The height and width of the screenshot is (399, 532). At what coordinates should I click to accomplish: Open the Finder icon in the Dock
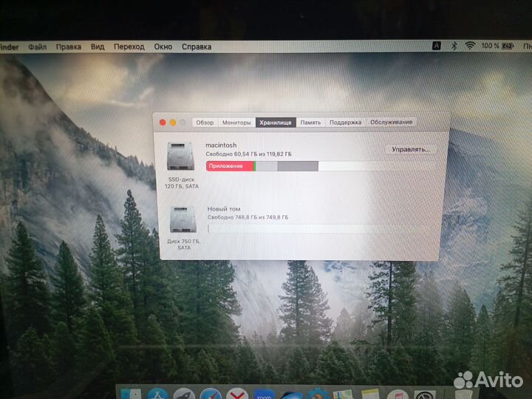[x=131, y=395]
